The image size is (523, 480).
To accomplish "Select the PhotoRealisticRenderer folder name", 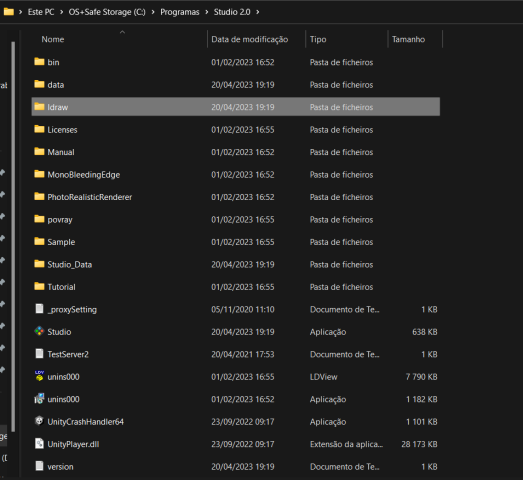I will click(90, 197).
